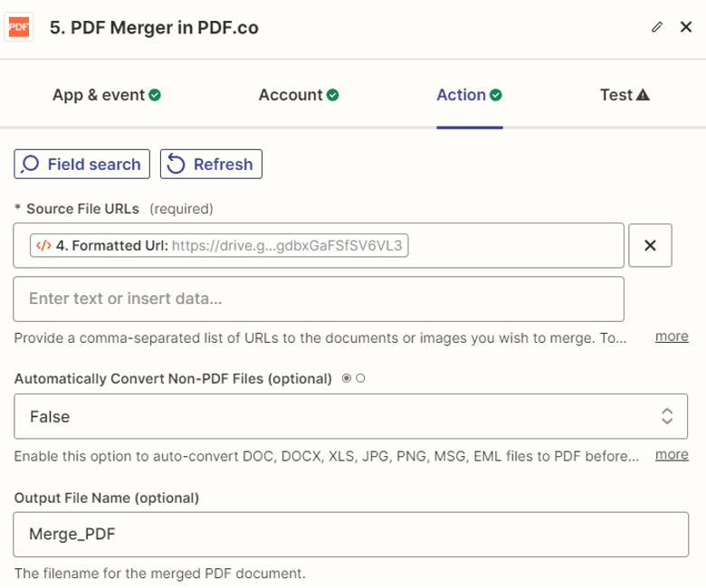Expand auto-convert description via more link

pyautogui.click(x=672, y=454)
